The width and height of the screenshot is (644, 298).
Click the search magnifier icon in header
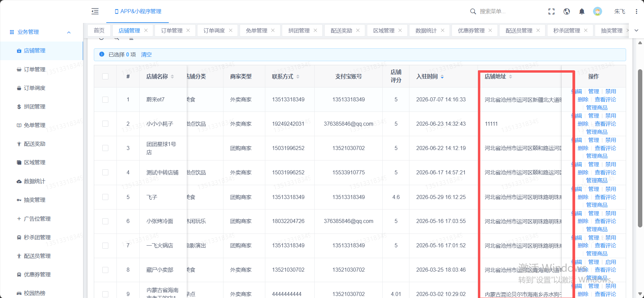click(473, 11)
